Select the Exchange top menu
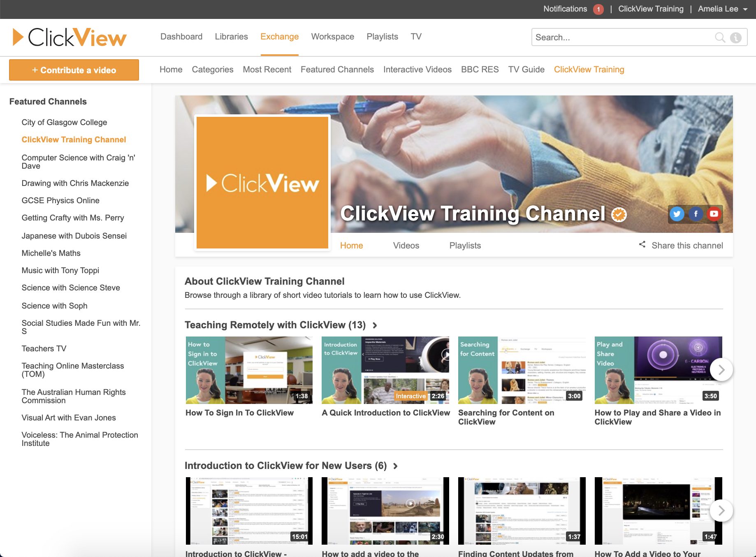 [x=279, y=37]
